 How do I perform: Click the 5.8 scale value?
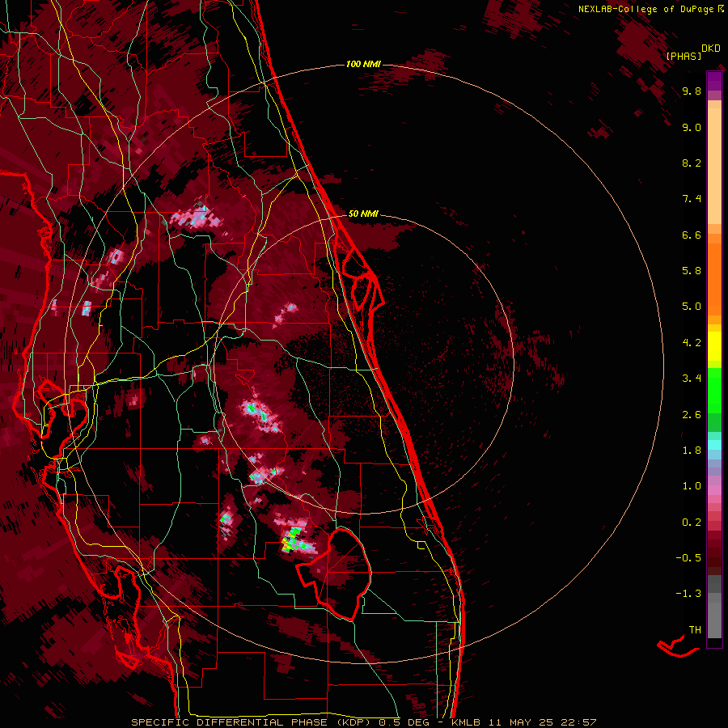click(692, 271)
